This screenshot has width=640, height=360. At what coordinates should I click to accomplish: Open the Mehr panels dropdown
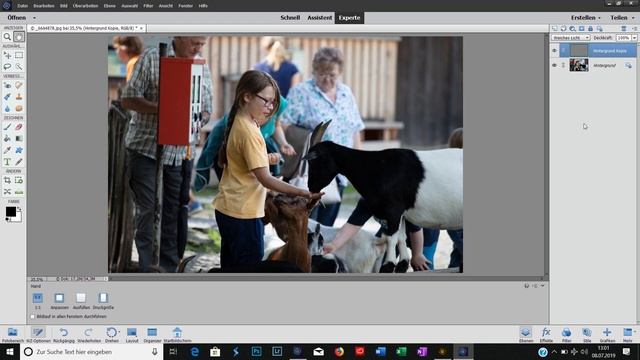pyautogui.click(x=628, y=335)
